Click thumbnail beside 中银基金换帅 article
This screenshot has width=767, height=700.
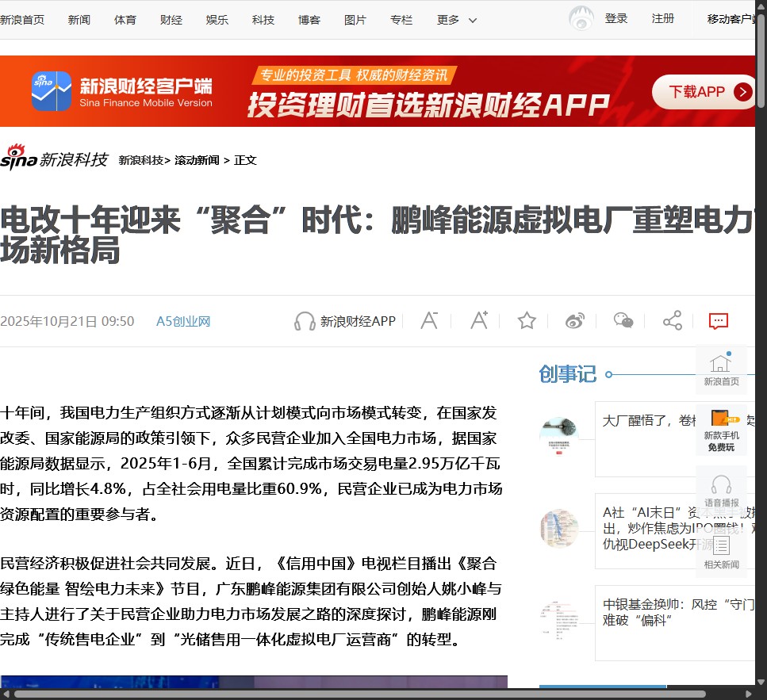(559, 620)
